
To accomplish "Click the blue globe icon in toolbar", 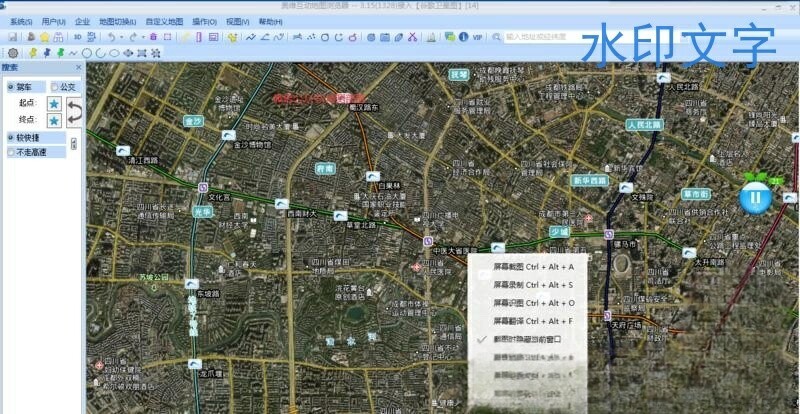I will (x=371, y=37).
